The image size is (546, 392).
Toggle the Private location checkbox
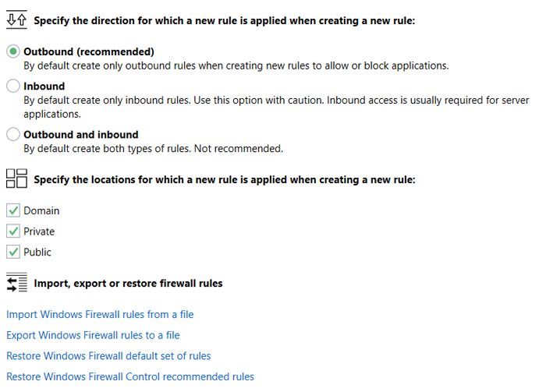coord(13,231)
